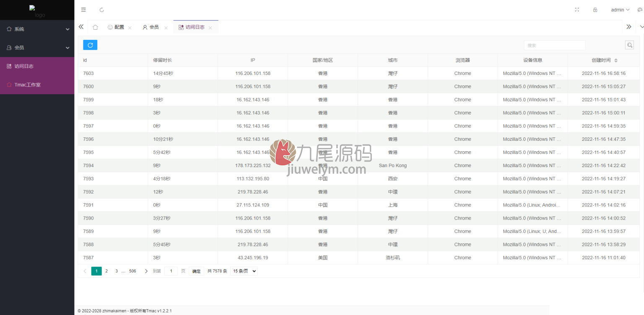Screen dimensions: 644x315
Task: Close the 配置 tab
Action: [130, 28]
